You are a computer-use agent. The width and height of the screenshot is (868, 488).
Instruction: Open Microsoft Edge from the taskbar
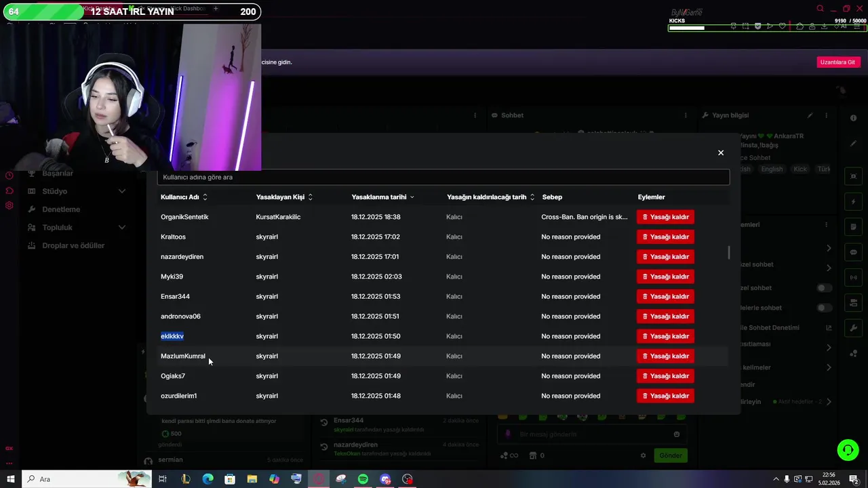click(x=208, y=479)
